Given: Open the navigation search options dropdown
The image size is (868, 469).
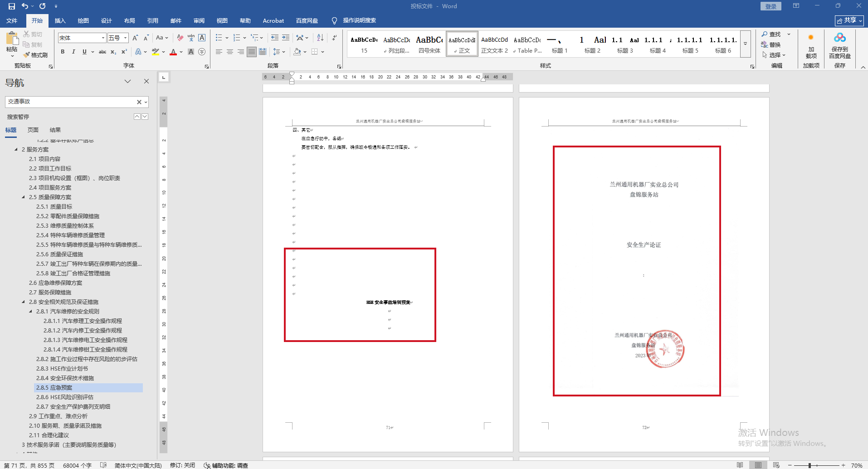Looking at the screenshot, I should [x=146, y=102].
